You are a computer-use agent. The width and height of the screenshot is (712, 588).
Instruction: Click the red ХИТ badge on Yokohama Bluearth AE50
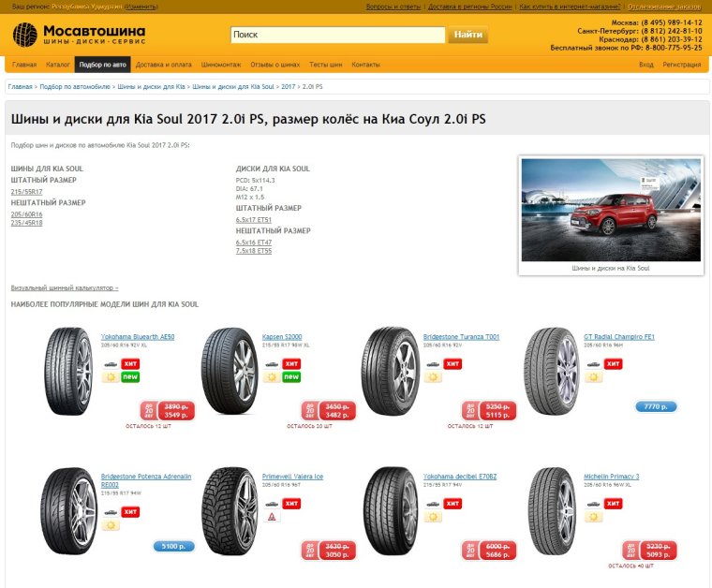[130, 364]
